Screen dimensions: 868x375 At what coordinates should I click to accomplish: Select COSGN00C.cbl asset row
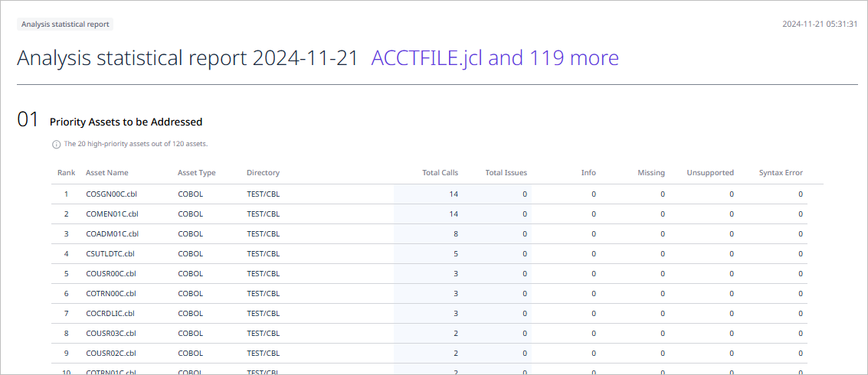pyautogui.click(x=111, y=194)
